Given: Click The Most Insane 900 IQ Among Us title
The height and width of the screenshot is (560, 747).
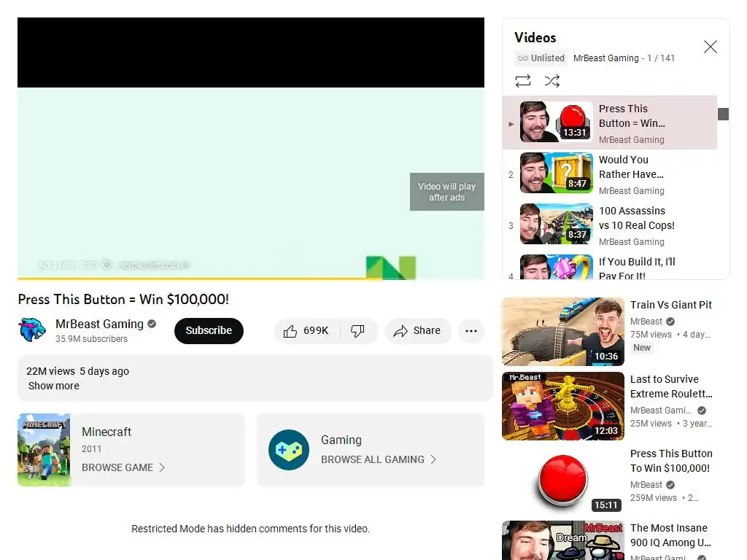Looking at the screenshot, I should coord(670,535).
